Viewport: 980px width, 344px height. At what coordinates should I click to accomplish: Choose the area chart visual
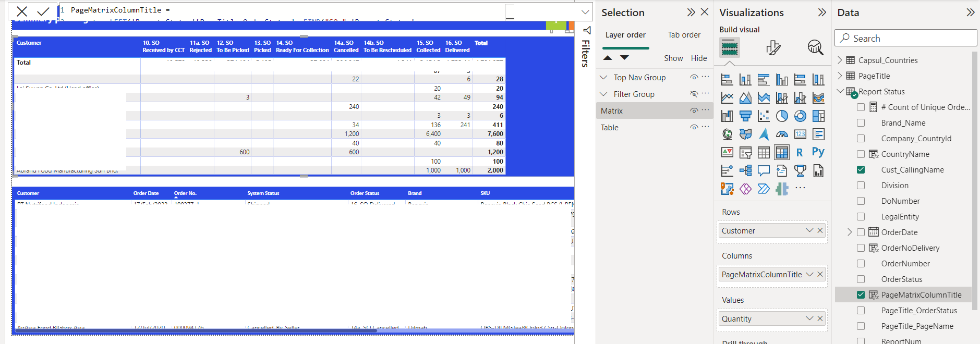745,97
